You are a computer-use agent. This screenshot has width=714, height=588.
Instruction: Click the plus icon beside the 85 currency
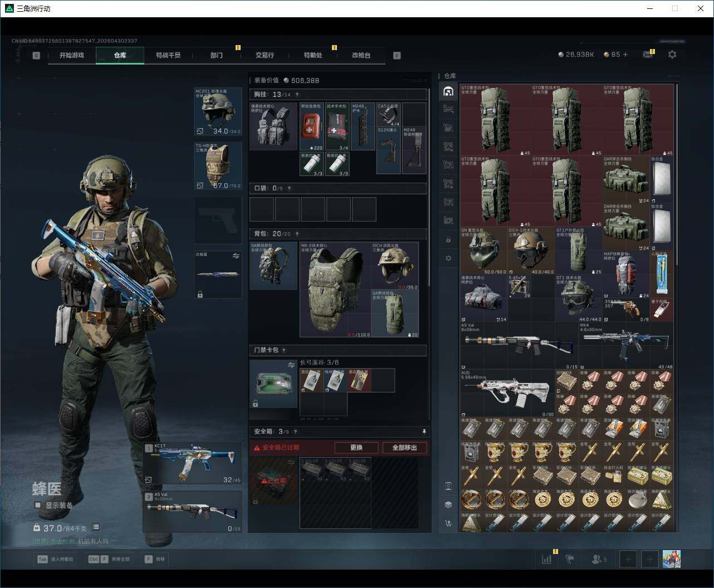(625, 55)
